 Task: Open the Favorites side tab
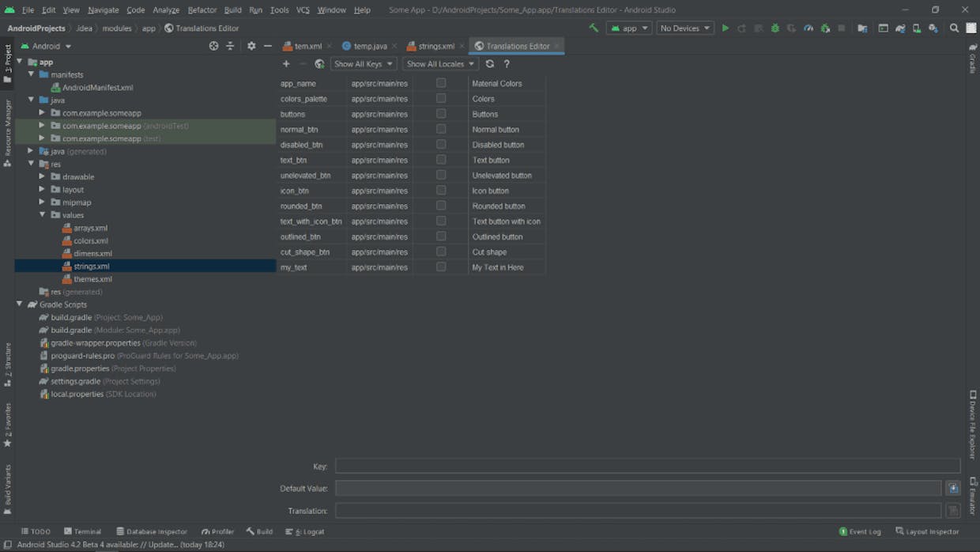click(x=7, y=425)
